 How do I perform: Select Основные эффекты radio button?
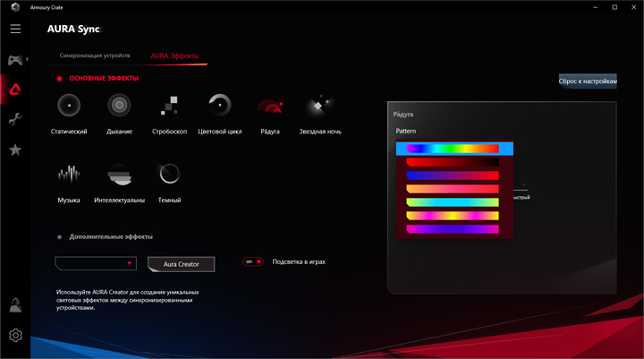coord(60,79)
